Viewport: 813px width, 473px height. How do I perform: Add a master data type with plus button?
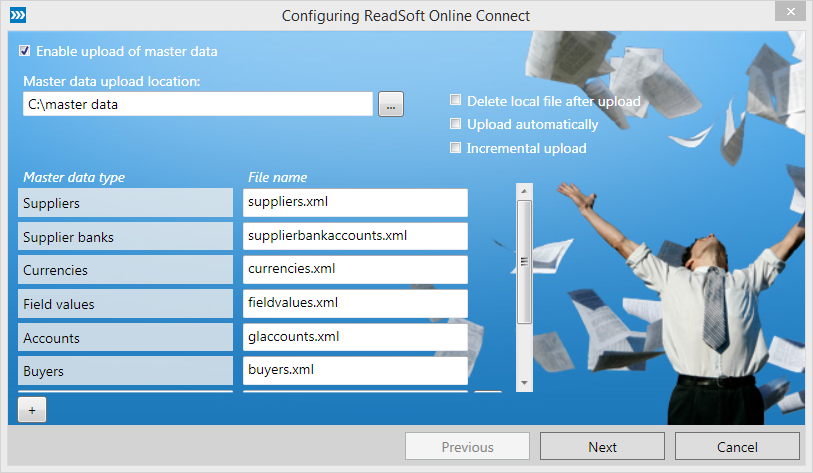coord(32,410)
